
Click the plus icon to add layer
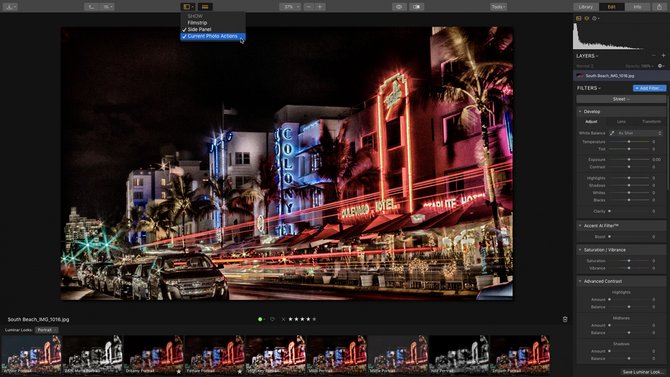663,56
